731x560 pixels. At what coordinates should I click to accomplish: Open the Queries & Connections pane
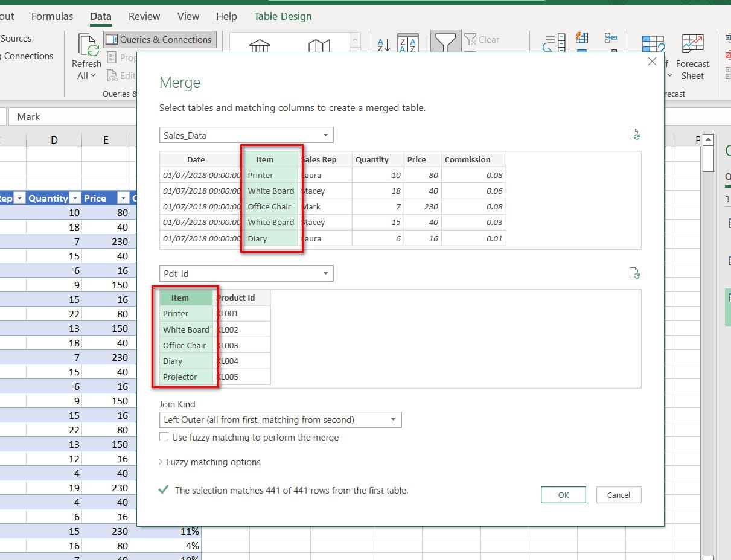click(160, 40)
